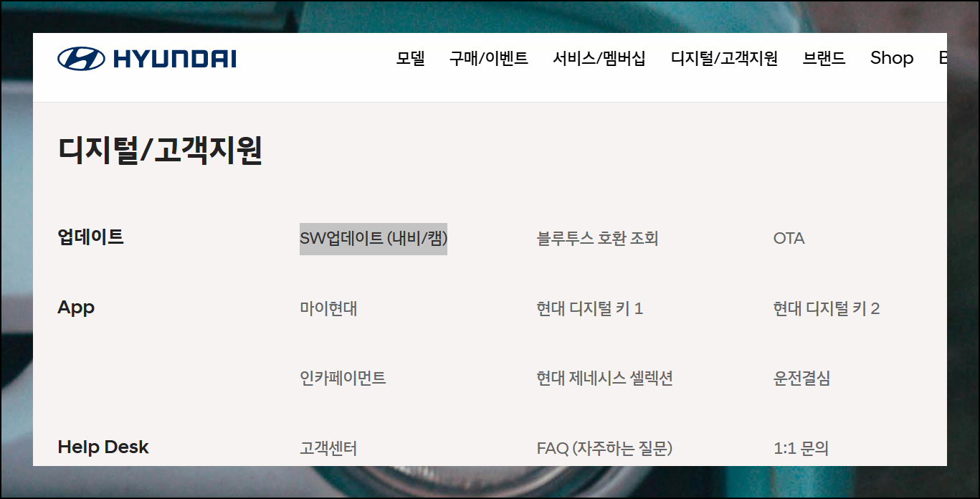Screen dimensions: 980x499
Task: Click the 디지털/고객지원 panel title
Action: coord(160,151)
